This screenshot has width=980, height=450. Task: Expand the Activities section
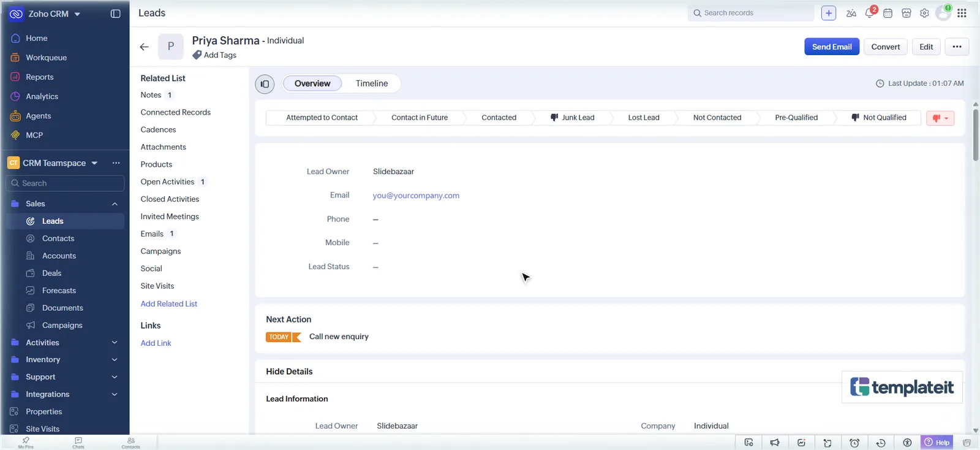click(115, 343)
